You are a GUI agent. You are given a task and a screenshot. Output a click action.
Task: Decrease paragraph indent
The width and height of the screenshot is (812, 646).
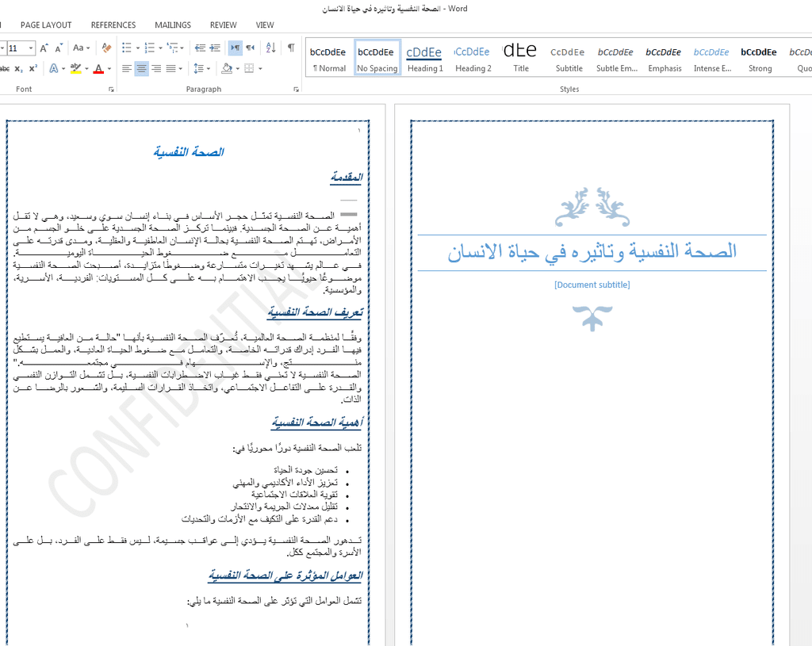201,48
